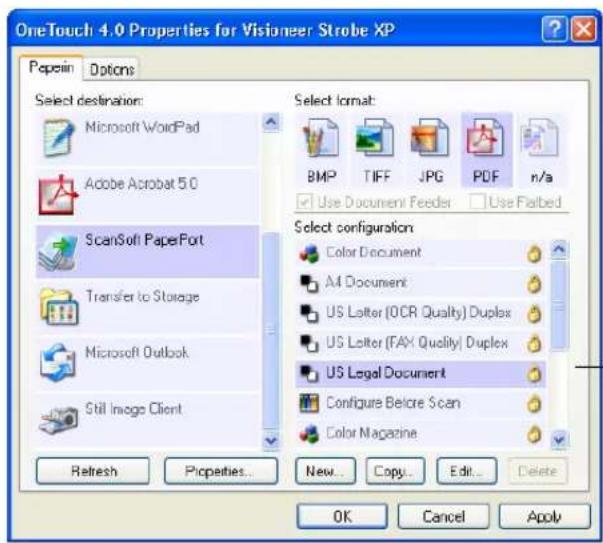
Task: Click the US Letter FAX Quality icon
Action: 309,343
